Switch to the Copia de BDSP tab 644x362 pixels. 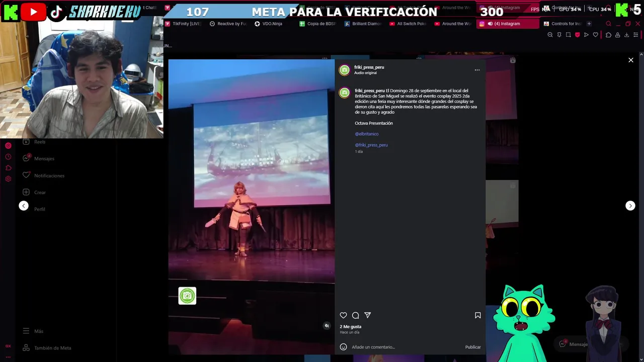(318, 24)
